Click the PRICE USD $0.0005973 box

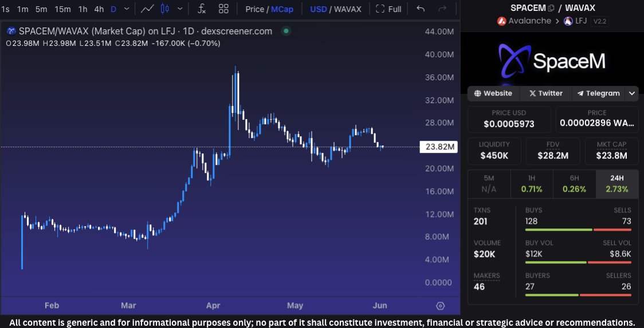[x=509, y=118]
